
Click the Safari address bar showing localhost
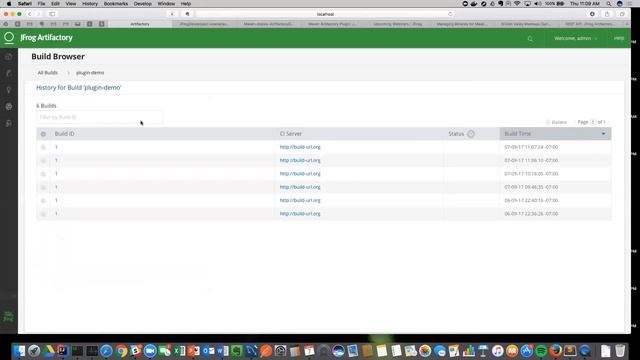click(325, 14)
